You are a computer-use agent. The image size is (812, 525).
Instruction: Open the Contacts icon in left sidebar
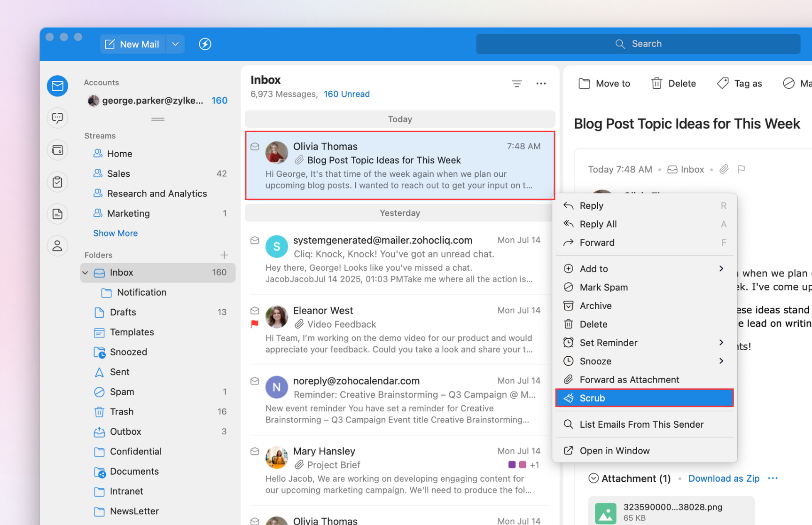[57, 246]
